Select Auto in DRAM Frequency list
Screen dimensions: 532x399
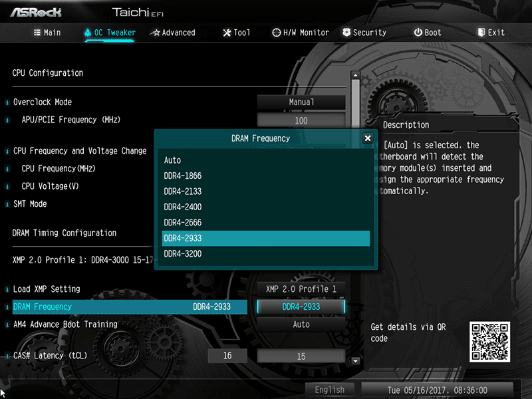click(x=265, y=160)
